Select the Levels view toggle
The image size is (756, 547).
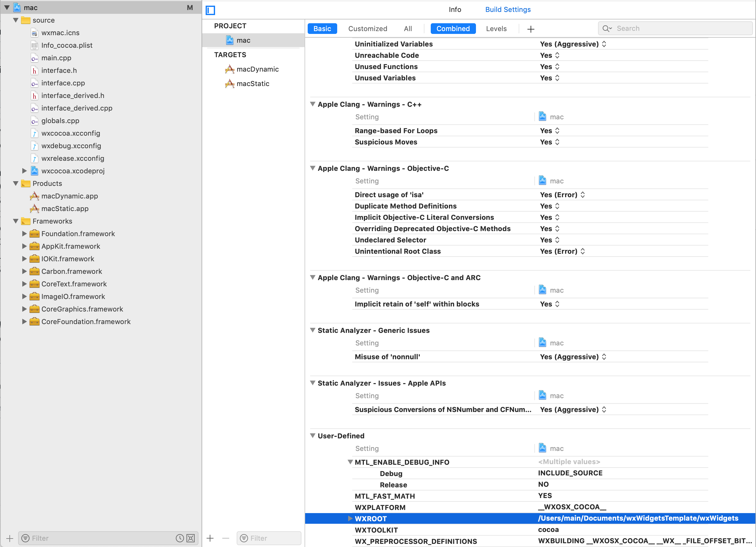[x=496, y=29]
